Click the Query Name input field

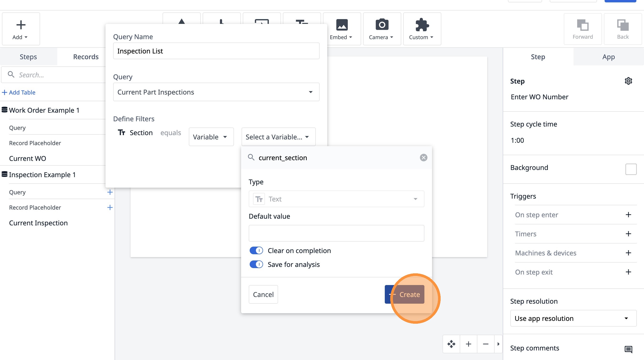coord(216,51)
